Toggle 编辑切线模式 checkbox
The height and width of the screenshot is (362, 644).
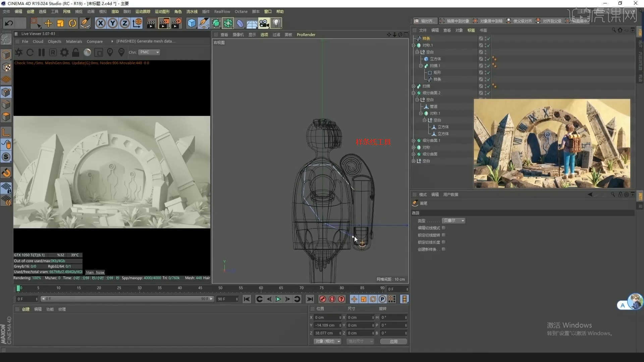point(443,228)
